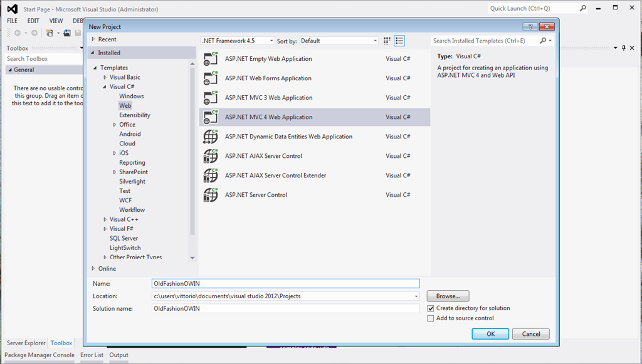Open the FILE menu
This screenshot has width=642, height=364.
(x=13, y=21)
